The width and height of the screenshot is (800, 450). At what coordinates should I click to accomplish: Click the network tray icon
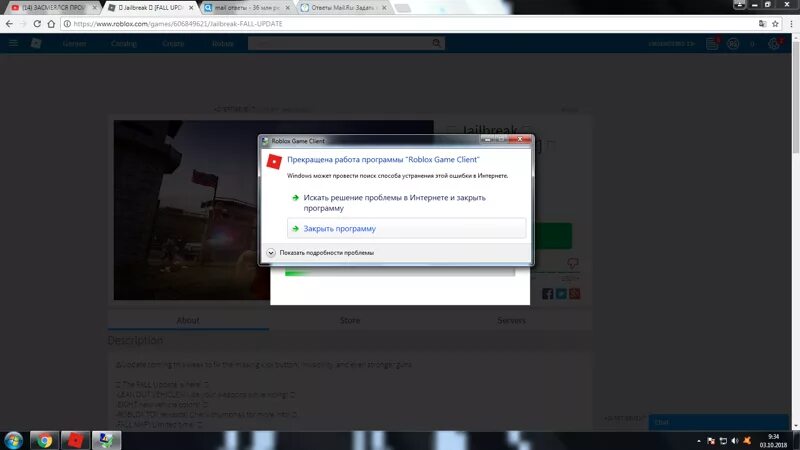[723, 441]
